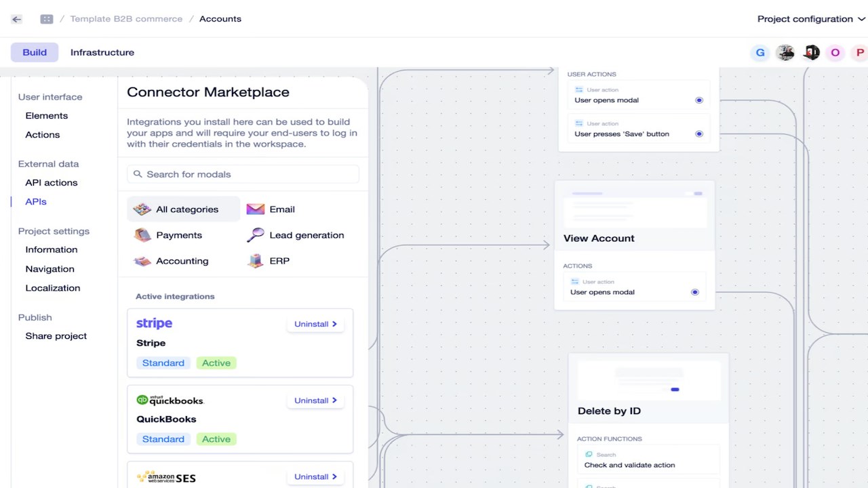
Task: Open Localization project settings
Action: (x=53, y=288)
